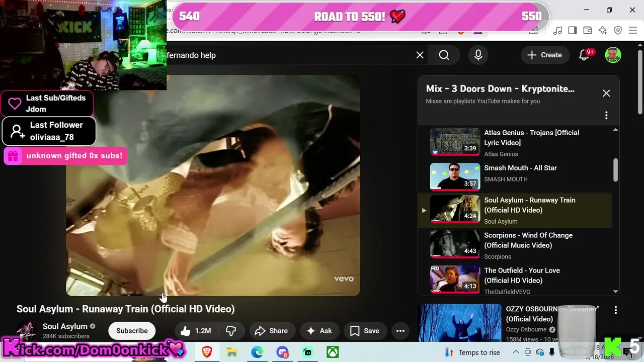Expand the system tray hidden icons chevron
The image size is (644, 362).
tap(516, 352)
